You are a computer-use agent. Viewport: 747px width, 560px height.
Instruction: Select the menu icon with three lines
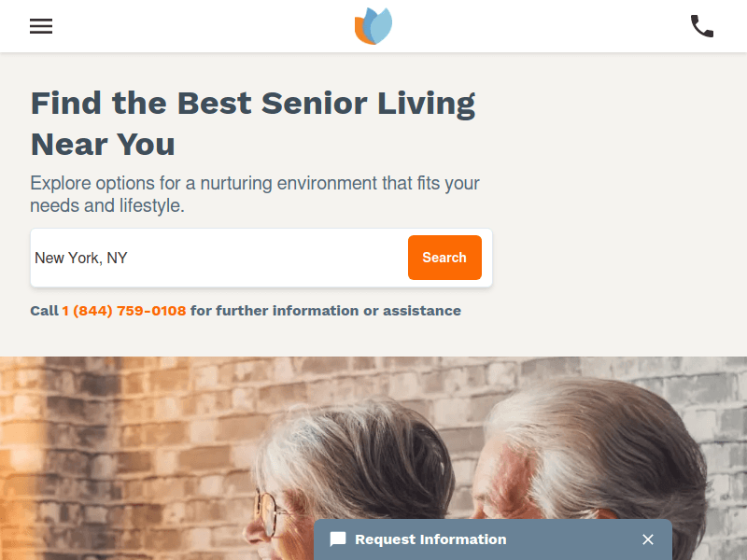(41, 26)
